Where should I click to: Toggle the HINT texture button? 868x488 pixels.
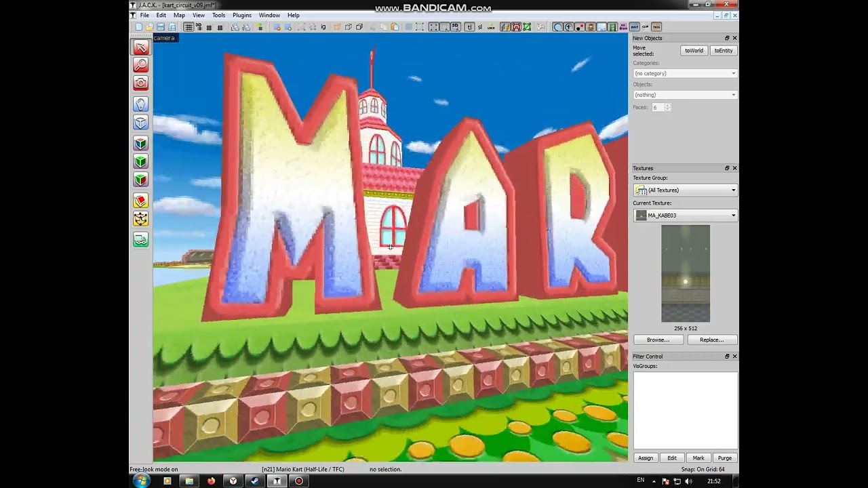pyautogui.click(x=634, y=27)
